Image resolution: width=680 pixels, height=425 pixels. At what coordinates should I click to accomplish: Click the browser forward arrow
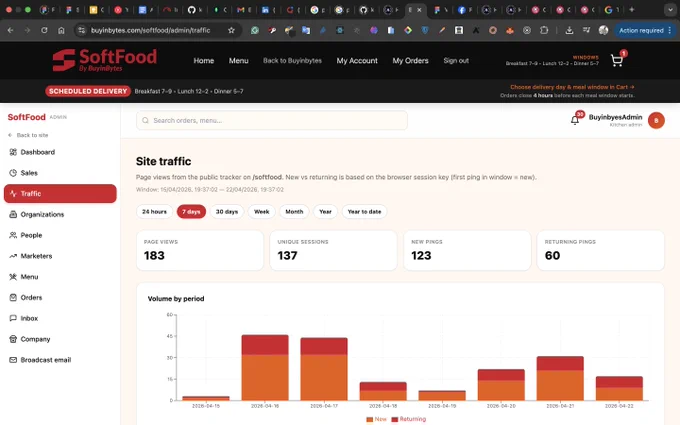point(27,30)
